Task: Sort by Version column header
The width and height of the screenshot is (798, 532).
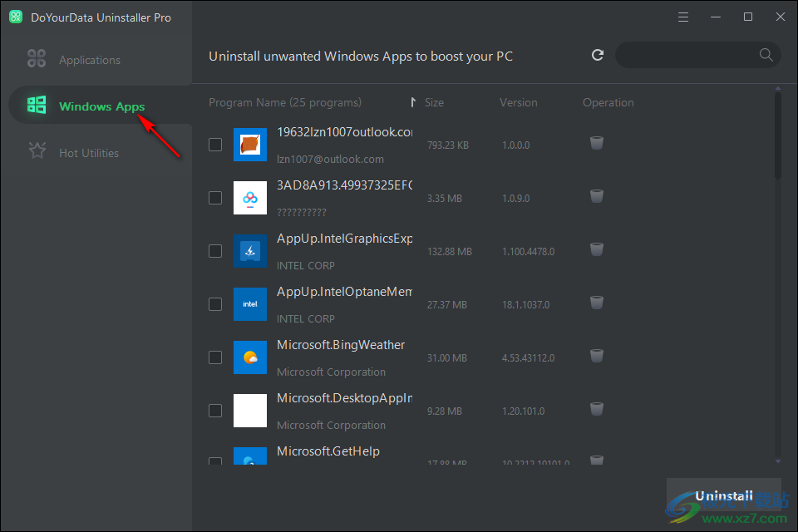Action: (518, 102)
